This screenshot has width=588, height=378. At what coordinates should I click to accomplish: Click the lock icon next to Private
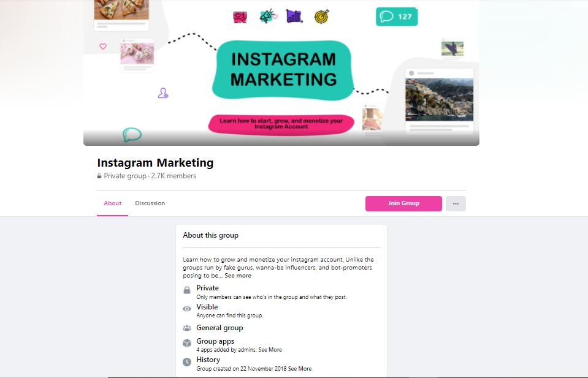[x=187, y=290]
